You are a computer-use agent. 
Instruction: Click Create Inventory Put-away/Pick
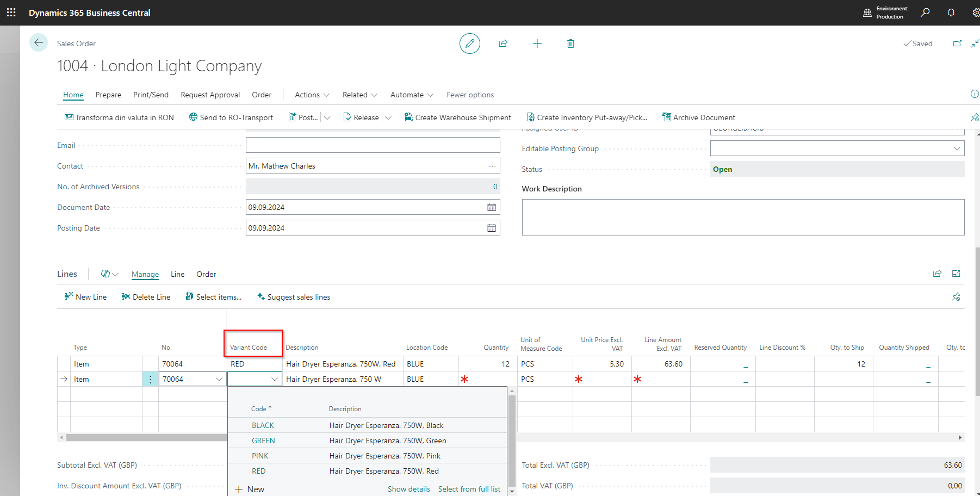pos(587,117)
